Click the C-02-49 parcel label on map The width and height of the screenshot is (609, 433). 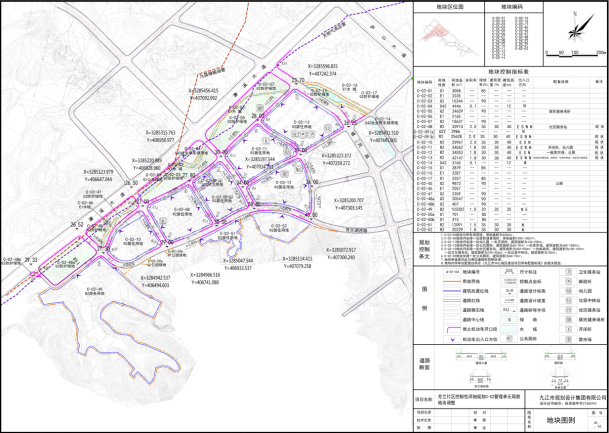click(x=94, y=291)
